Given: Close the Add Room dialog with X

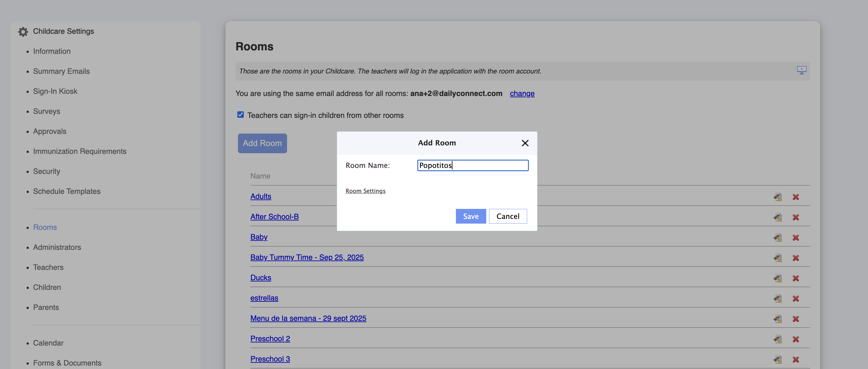Looking at the screenshot, I should click(525, 143).
